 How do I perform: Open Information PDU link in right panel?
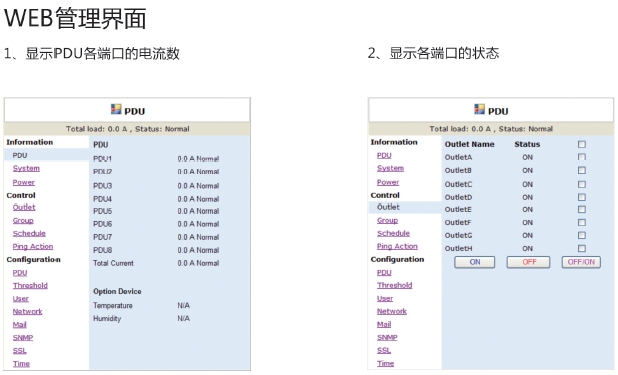coord(384,155)
